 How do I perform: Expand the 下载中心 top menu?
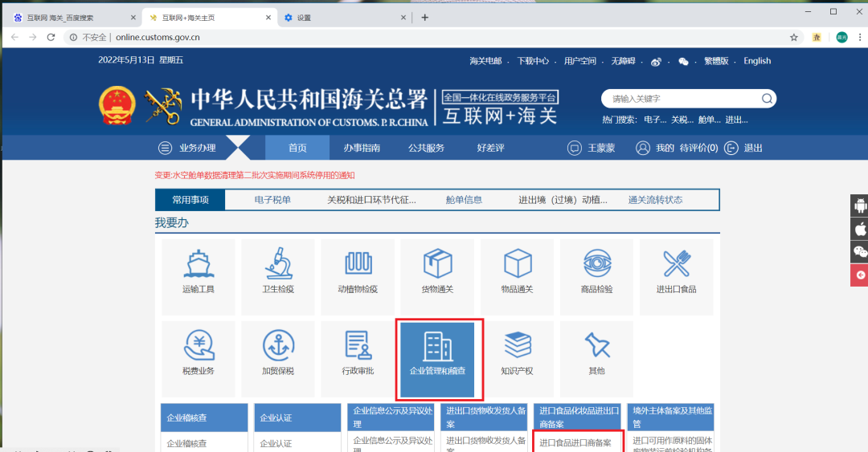[x=533, y=61]
